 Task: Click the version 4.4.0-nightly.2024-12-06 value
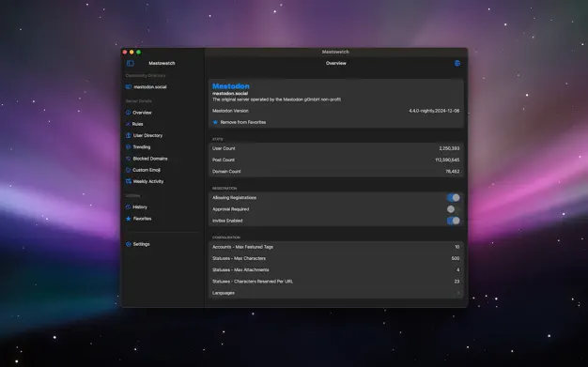point(434,111)
